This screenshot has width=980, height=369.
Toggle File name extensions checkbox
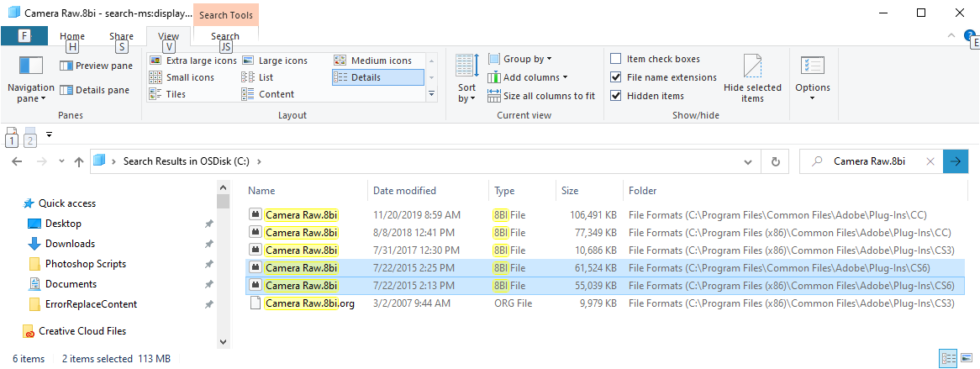616,77
